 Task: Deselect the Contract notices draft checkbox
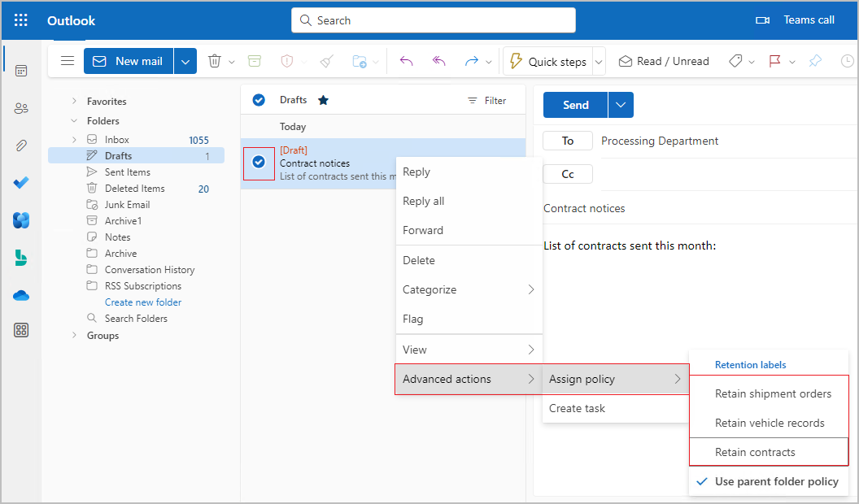click(259, 163)
